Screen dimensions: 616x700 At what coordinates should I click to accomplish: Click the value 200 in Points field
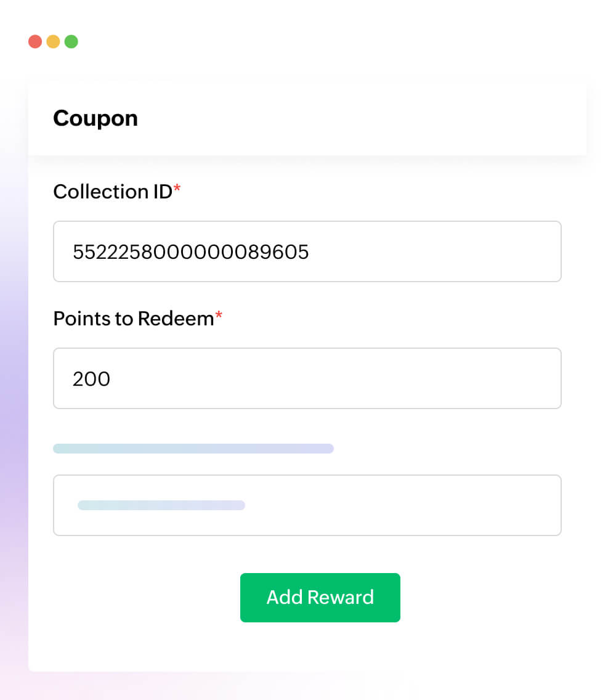[x=91, y=378]
